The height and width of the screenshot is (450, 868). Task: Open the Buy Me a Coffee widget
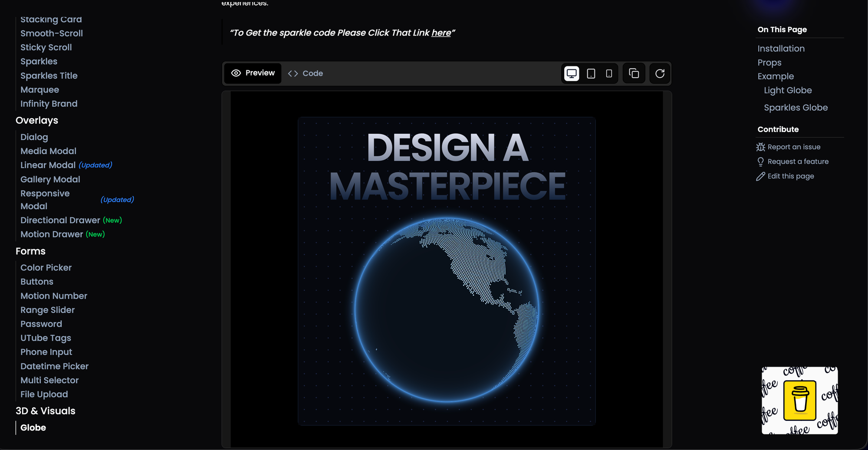[x=800, y=400]
